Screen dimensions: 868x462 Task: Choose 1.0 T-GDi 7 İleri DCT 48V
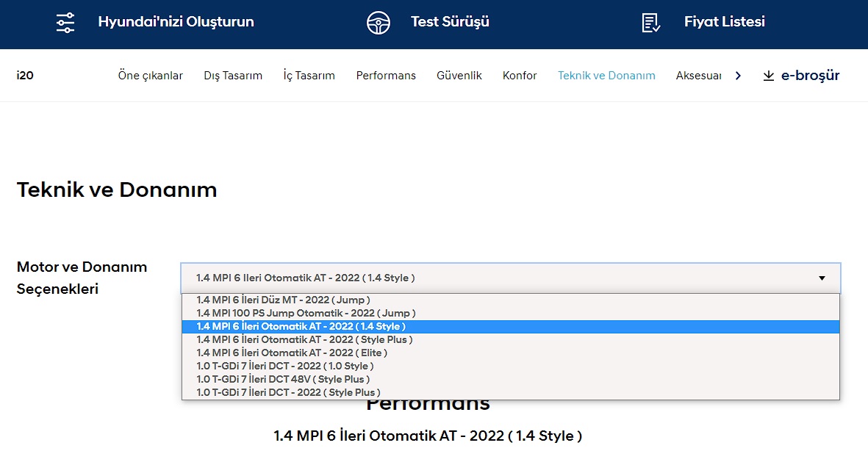[510, 380]
